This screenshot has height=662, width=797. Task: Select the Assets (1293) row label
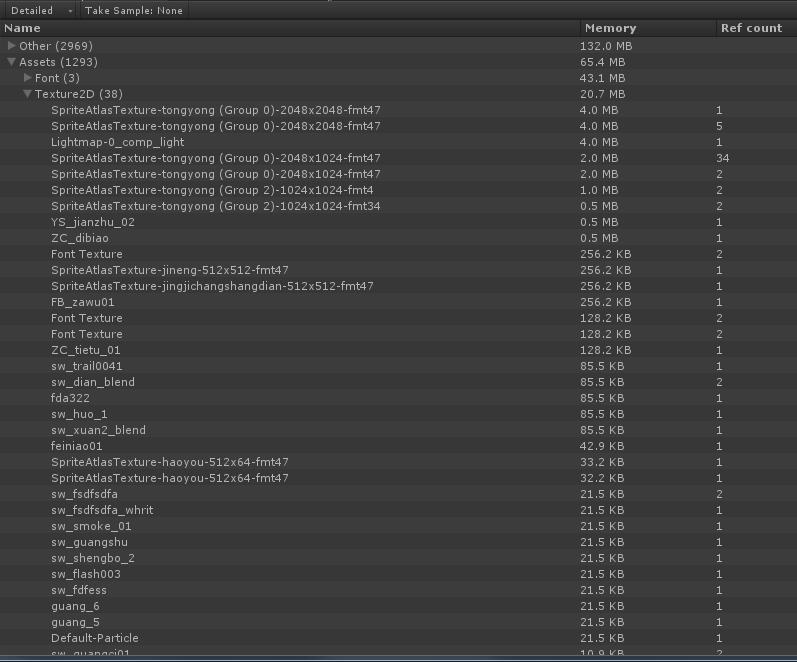[x=58, y=62]
